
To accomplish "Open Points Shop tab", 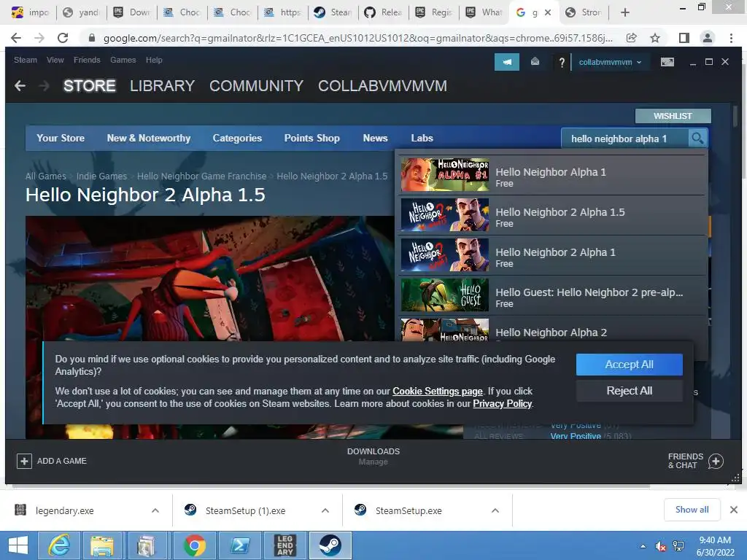I will tap(312, 138).
